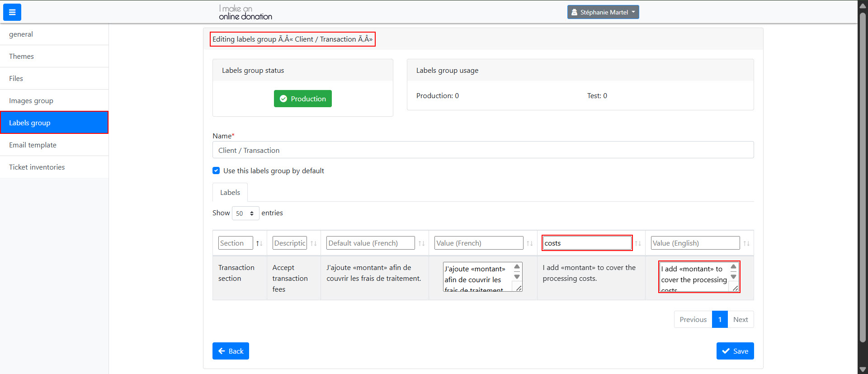The width and height of the screenshot is (868, 374).
Task: Open Themes in the sidebar
Action: [x=21, y=56]
